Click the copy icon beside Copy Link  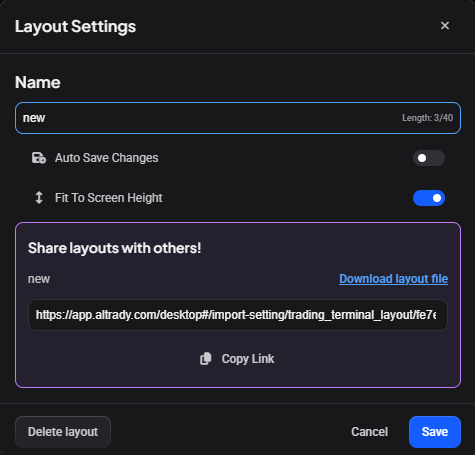click(x=206, y=359)
